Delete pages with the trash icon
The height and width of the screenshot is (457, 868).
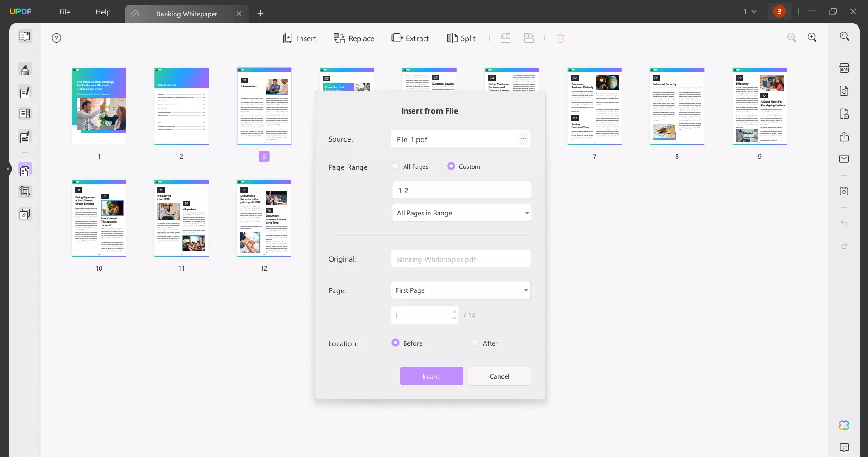click(x=561, y=38)
